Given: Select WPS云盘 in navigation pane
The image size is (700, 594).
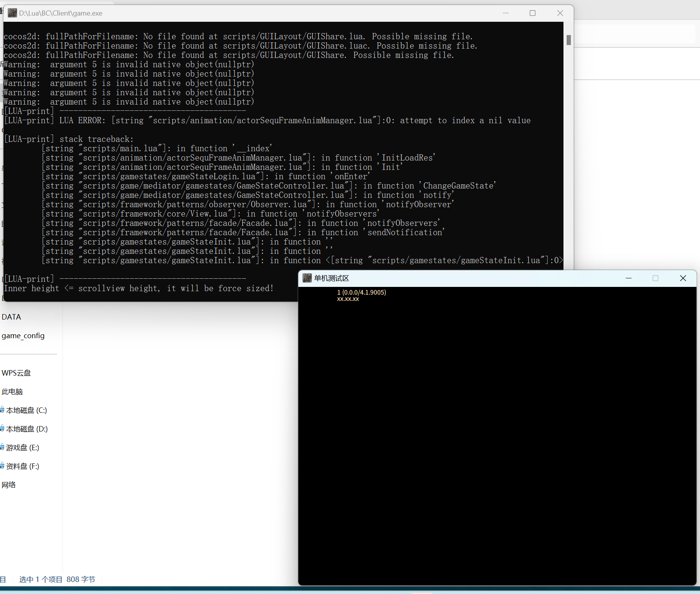Looking at the screenshot, I should [16, 373].
